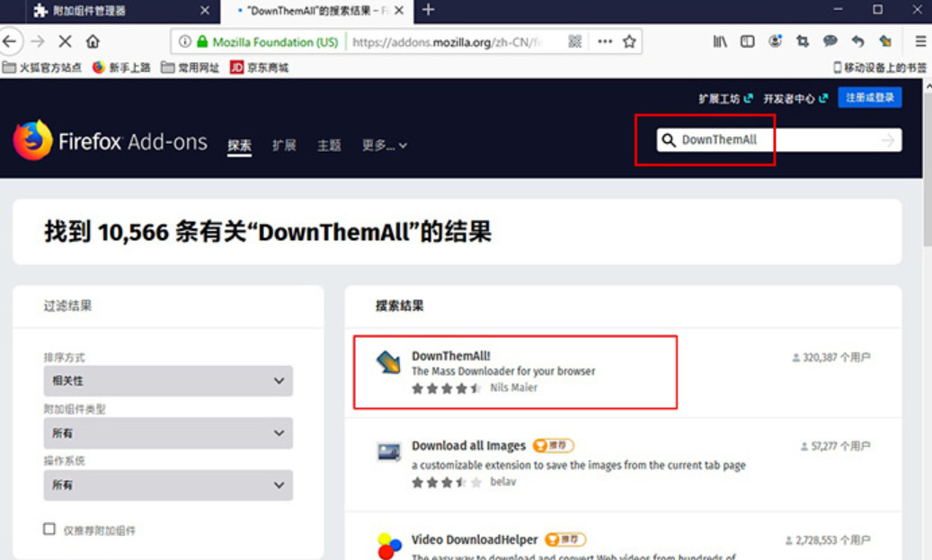
Task: Select the DownThemAll search results tab
Action: (316, 11)
